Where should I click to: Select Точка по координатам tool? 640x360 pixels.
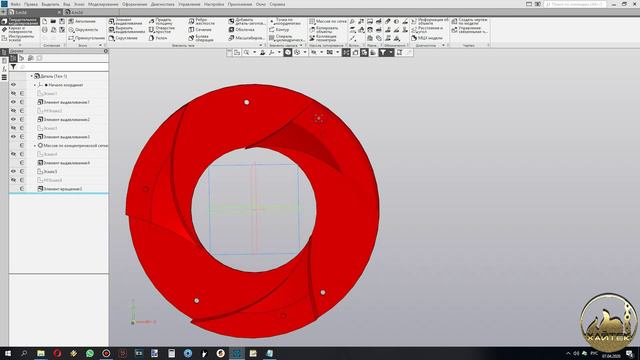(x=285, y=21)
